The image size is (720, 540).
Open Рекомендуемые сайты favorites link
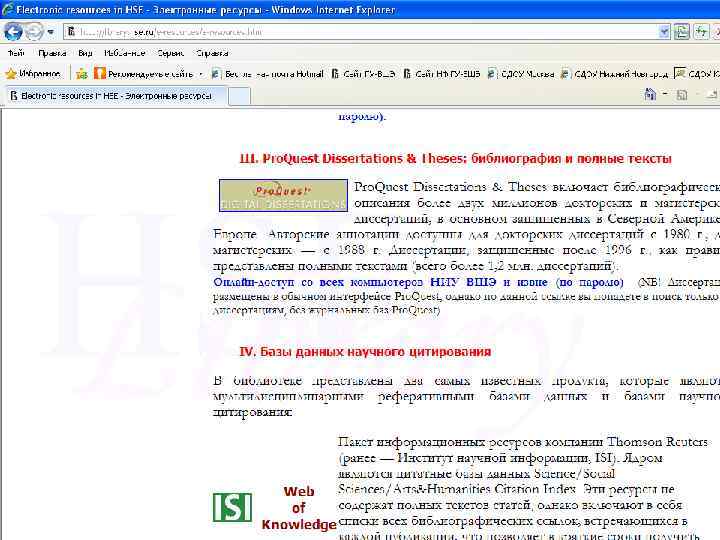tap(144, 73)
